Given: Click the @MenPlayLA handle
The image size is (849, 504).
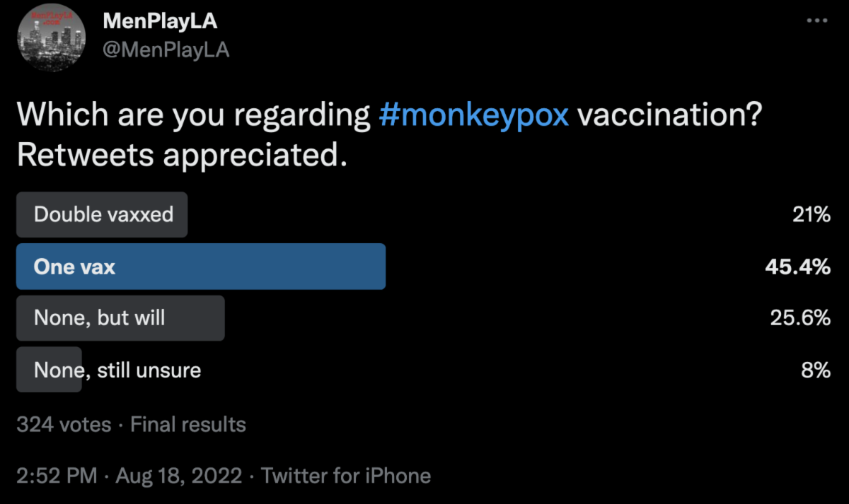Looking at the screenshot, I should pyautogui.click(x=166, y=51).
